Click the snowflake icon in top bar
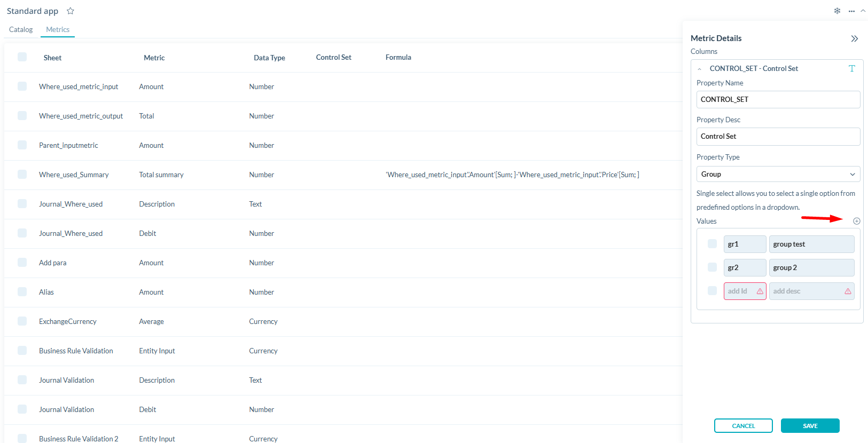 [837, 11]
